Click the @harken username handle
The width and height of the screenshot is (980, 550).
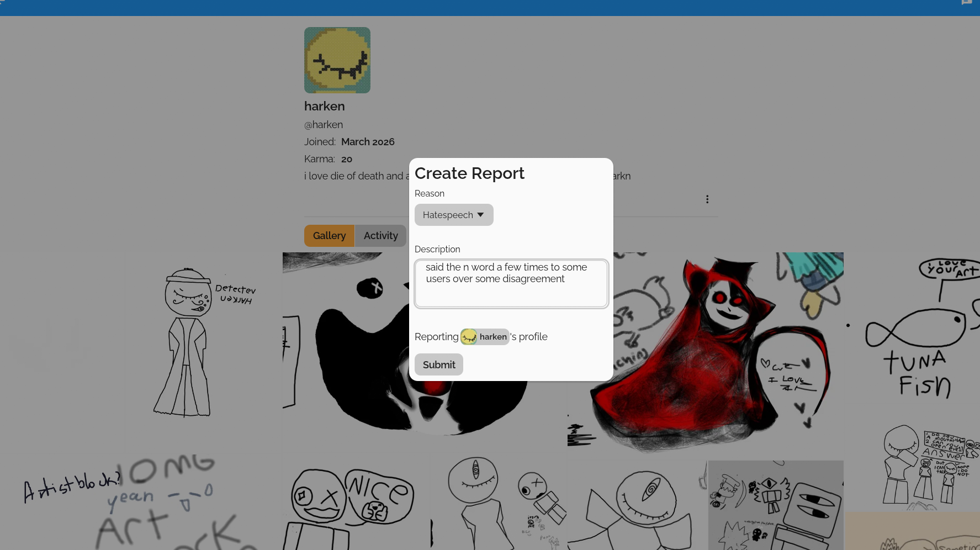[324, 125]
